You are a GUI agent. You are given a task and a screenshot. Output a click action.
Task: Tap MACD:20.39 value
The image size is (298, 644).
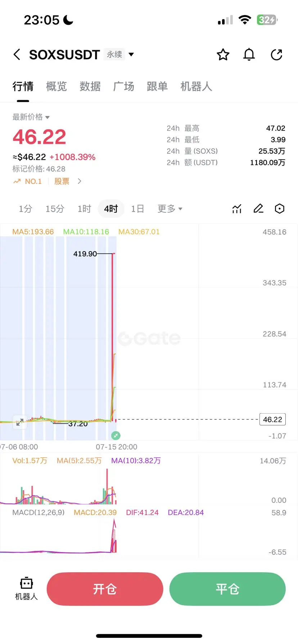pos(95,512)
